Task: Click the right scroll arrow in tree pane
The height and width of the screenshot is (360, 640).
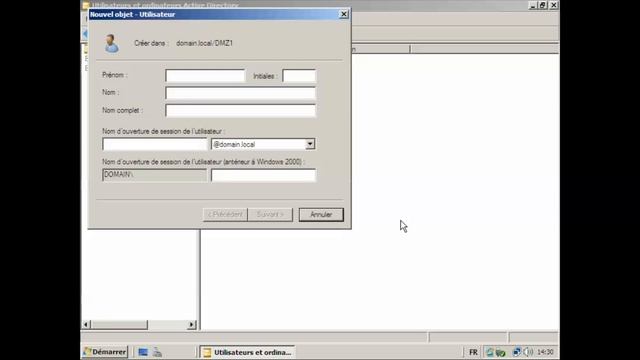Action: pos(191,324)
